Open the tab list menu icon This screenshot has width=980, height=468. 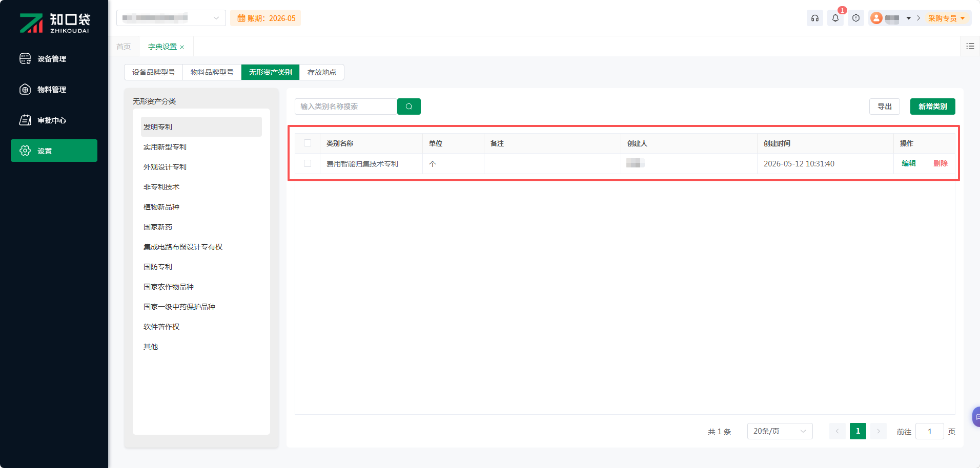970,46
